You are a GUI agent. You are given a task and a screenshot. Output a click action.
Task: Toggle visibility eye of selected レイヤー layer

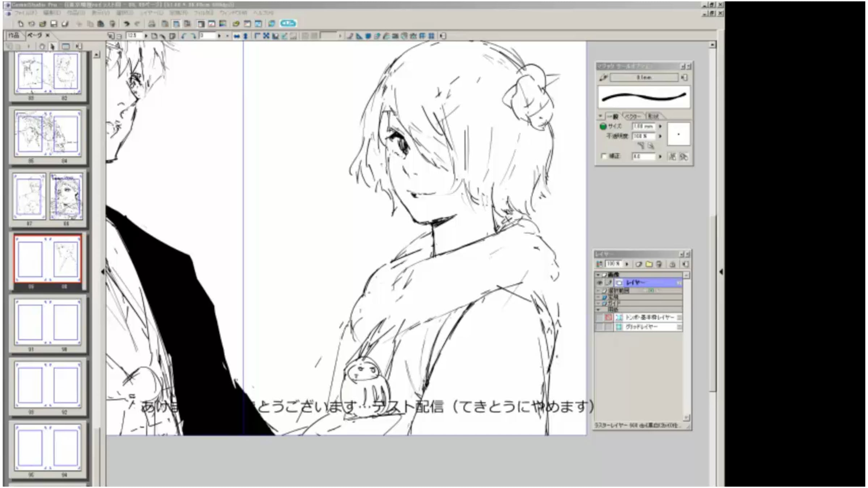[x=599, y=283]
